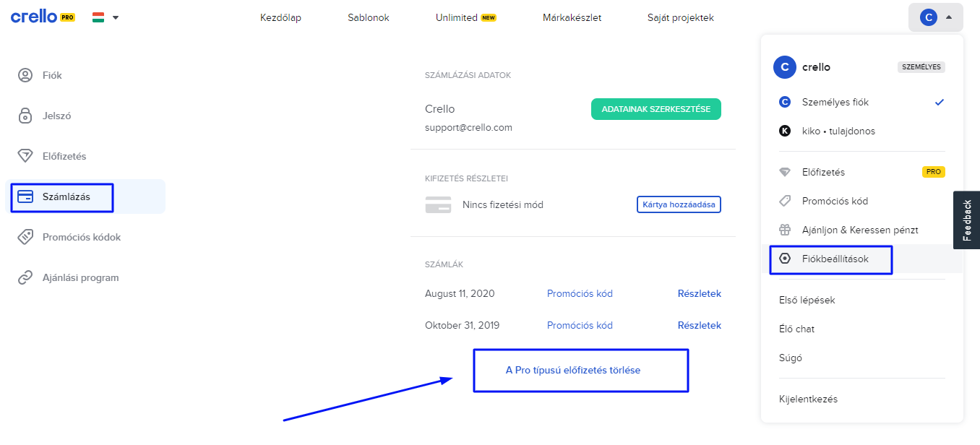Click the diamond icon in account dropdown

(785, 172)
